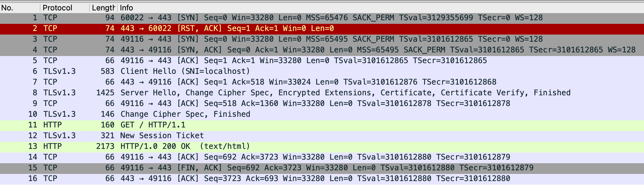
Task: Select packet 7 ACK with Ack=518
Action: 322,82
